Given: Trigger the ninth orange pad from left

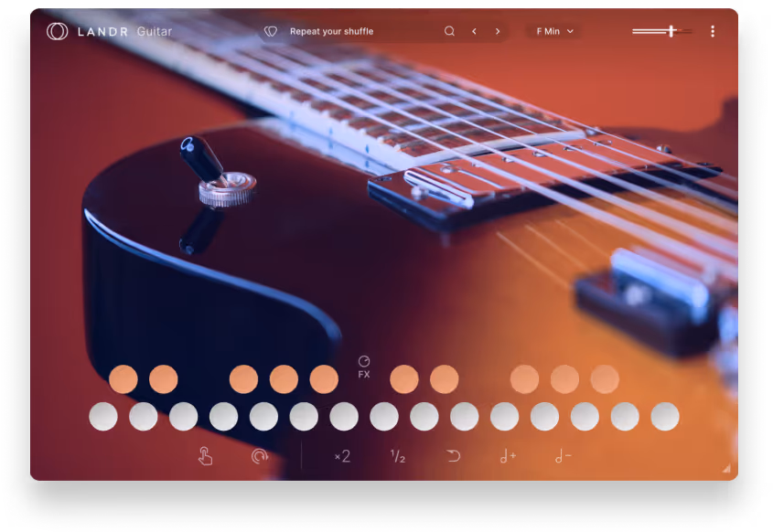Looking at the screenshot, I should 565,379.
